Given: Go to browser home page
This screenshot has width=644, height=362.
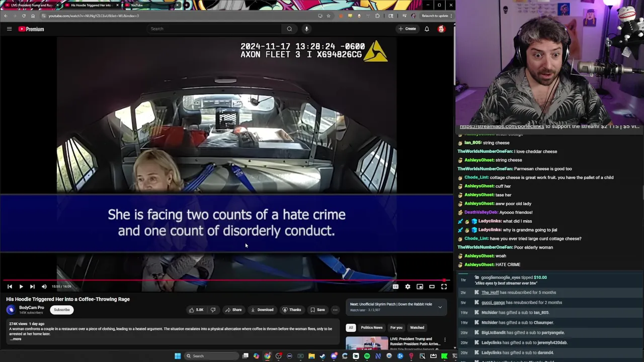Looking at the screenshot, I should (33, 16).
